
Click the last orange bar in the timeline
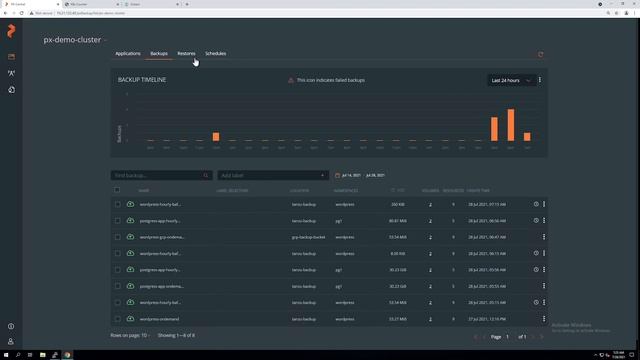coord(527,137)
